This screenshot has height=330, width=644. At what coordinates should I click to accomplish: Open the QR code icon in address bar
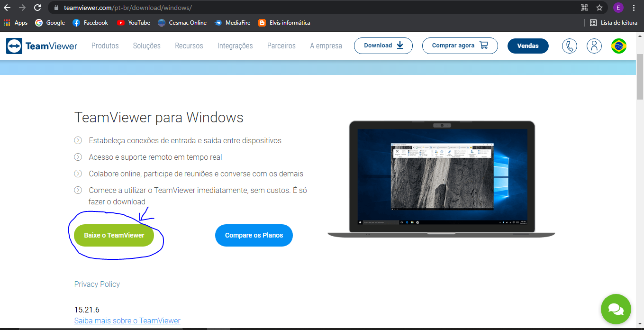pyautogui.click(x=584, y=8)
